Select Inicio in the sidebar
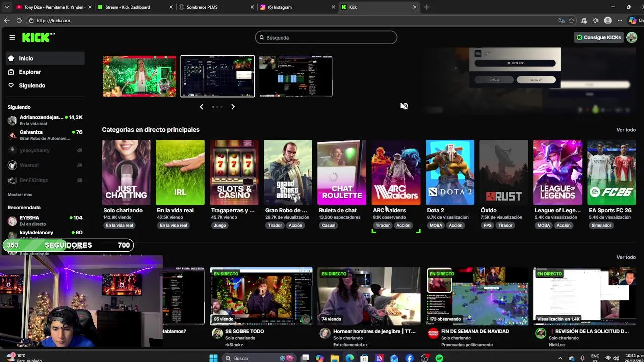 [45, 58]
